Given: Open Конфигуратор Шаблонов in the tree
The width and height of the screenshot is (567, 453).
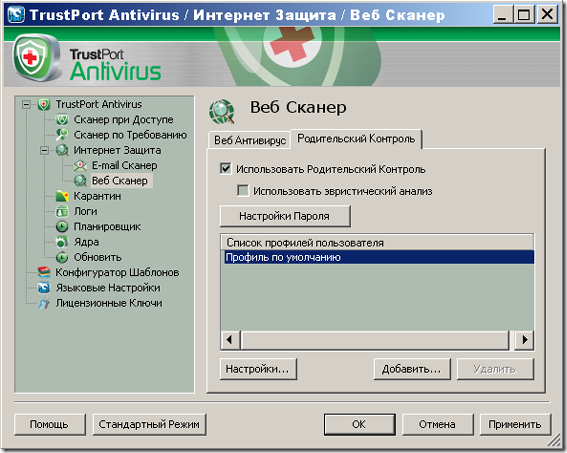Looking at the screenshot, I should coord(117,272).
